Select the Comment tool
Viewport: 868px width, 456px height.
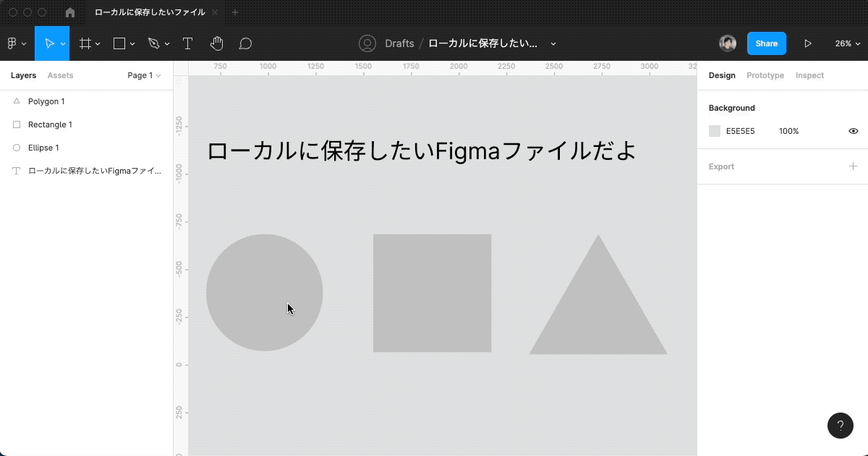[x=245, y=43]
